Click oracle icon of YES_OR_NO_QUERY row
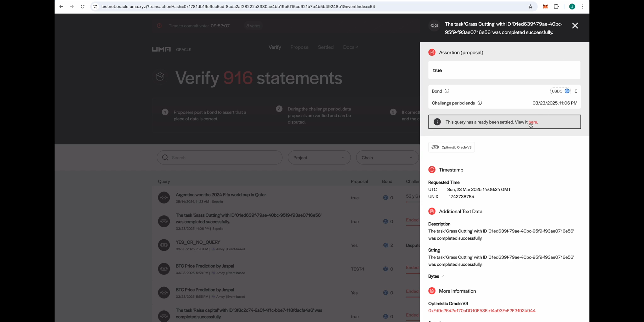644x322 pixels. click(x=164, y=245)
